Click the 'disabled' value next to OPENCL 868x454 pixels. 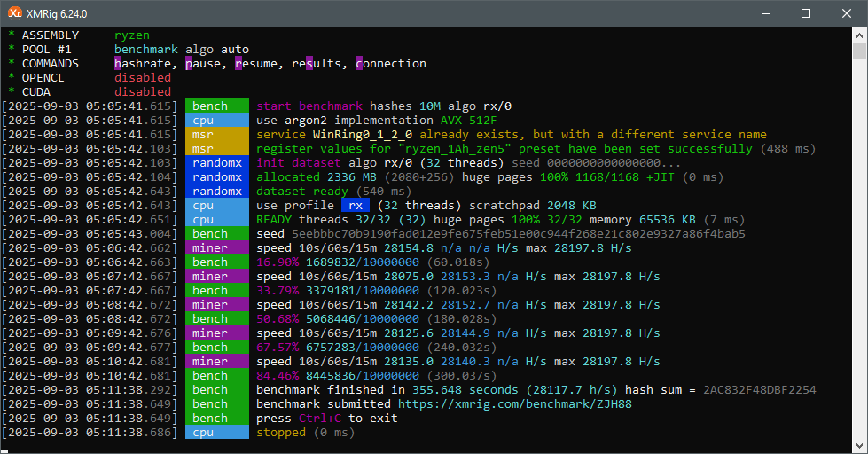[x=143, y=77]
